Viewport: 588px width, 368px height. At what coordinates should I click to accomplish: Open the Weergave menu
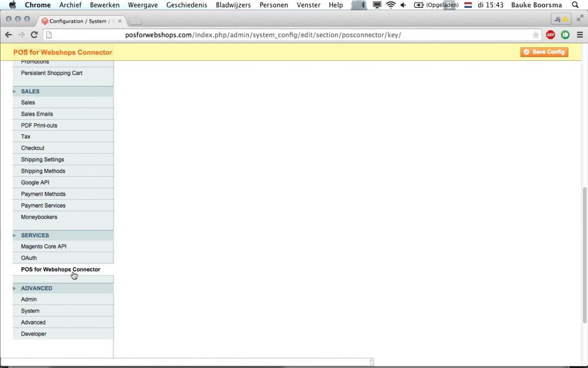click(143, 5)
